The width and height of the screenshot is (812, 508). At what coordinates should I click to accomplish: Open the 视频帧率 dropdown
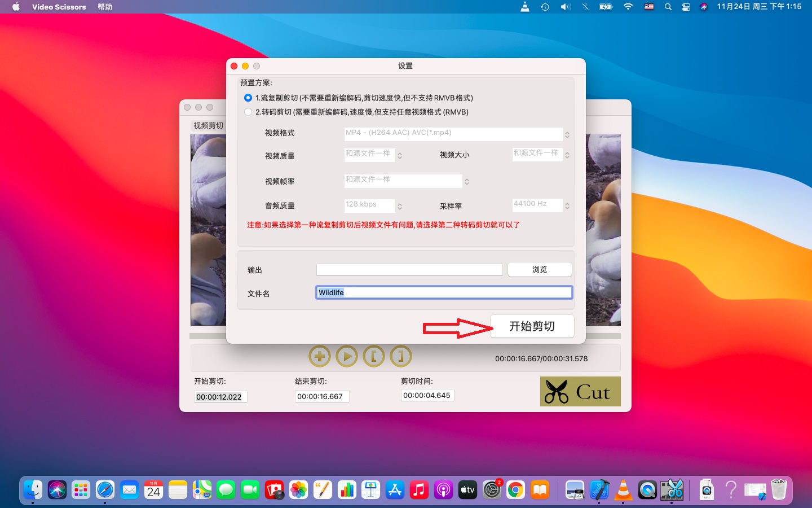click(x=407, y=181)
